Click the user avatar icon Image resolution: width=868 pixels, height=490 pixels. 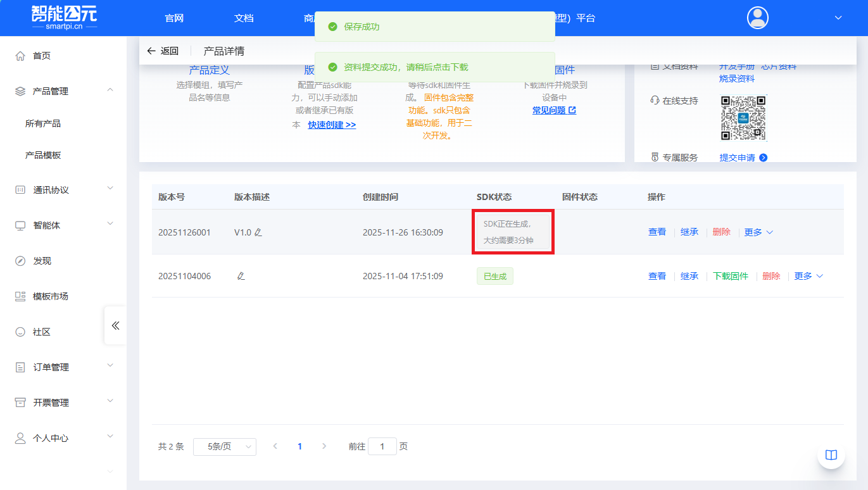[x=757, y=18]
